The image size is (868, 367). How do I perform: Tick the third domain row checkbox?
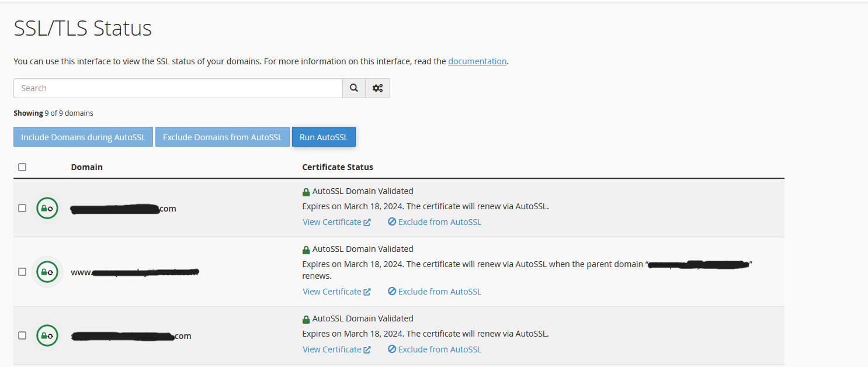[x=22, y=335]
